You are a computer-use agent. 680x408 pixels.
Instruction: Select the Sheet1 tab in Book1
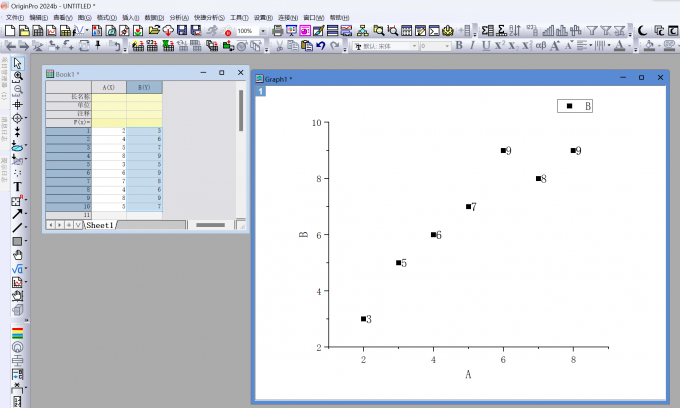click(100, 225)
